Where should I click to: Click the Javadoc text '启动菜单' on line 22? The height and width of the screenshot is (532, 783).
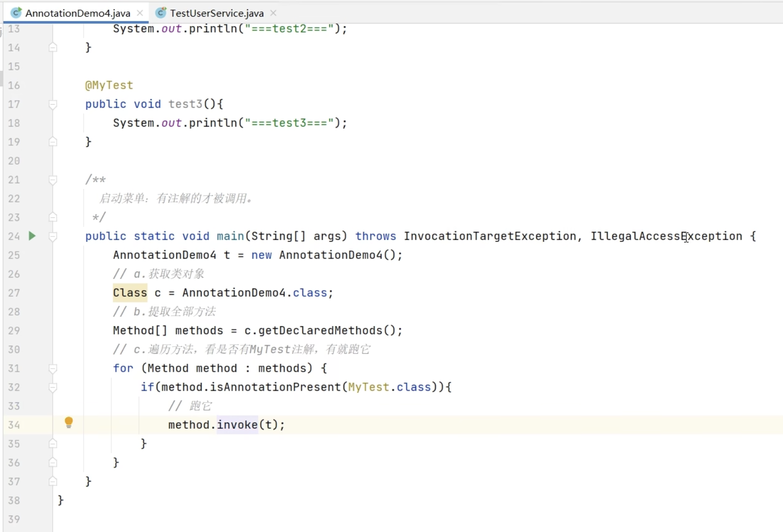click(121, 198)
